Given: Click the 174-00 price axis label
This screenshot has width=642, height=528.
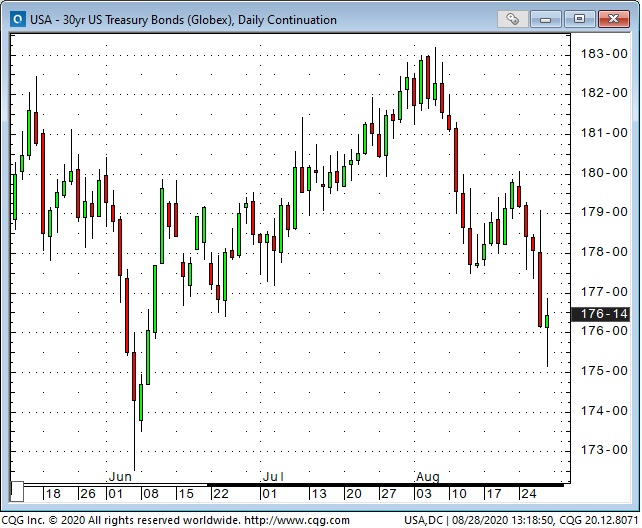Looking at the screenshot, I should (x=604, y=410).
